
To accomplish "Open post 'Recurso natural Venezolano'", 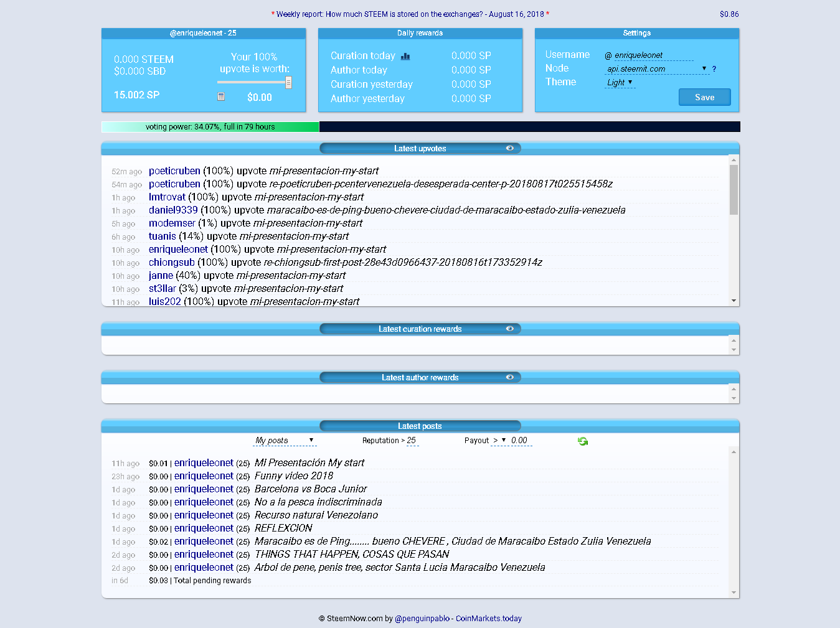I will pos(316,515).
